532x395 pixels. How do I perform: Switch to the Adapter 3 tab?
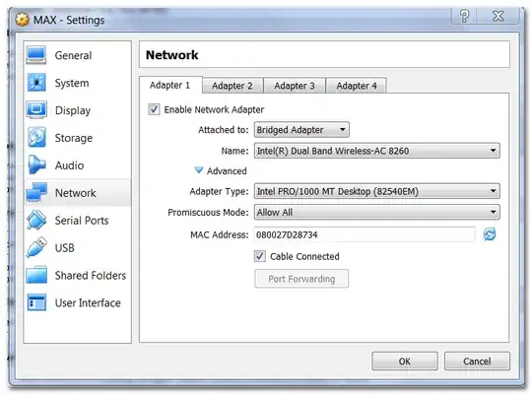[x=295, y=86]
